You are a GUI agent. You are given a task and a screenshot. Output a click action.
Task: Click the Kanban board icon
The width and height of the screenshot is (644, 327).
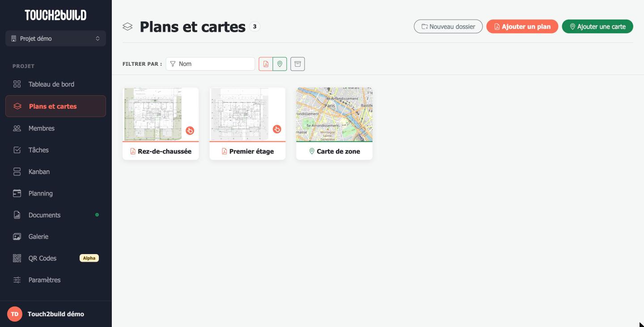[x=17, y=172]
